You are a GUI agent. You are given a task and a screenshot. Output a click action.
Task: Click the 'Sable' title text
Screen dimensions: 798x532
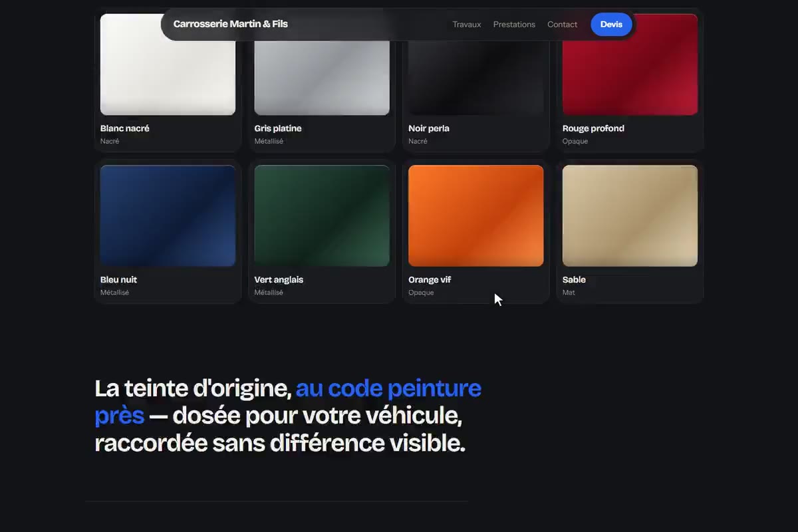pos(574,279)
